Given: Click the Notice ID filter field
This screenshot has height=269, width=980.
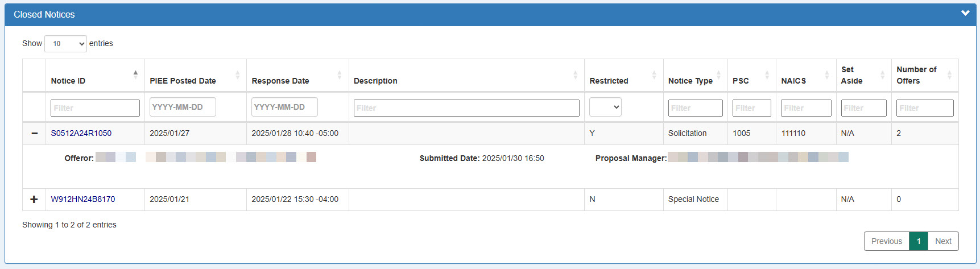Looking at the screenshot, I should (x=95, y=108).
